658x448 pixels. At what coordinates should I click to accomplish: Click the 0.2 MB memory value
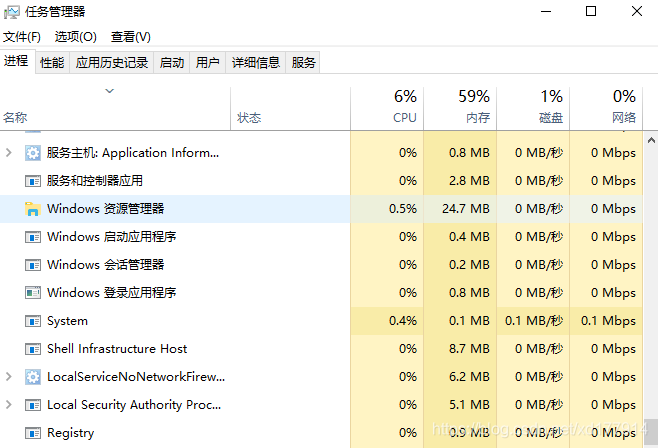coord(469,265)
